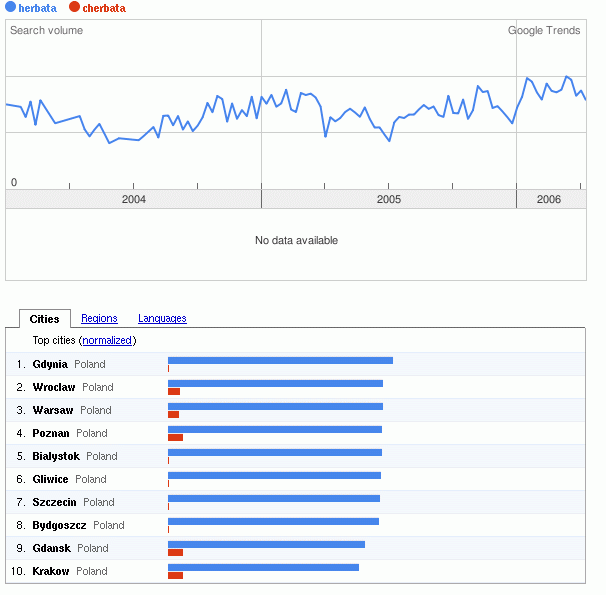Select the Bialystok city row label
606x595 pixels.
click(x=56, y=457)
